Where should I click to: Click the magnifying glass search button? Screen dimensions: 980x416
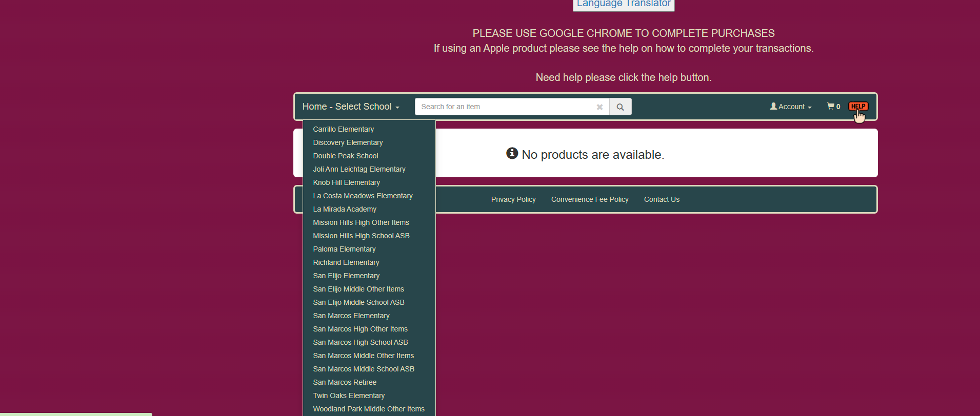pyautogui.click(x=620, y=107)
